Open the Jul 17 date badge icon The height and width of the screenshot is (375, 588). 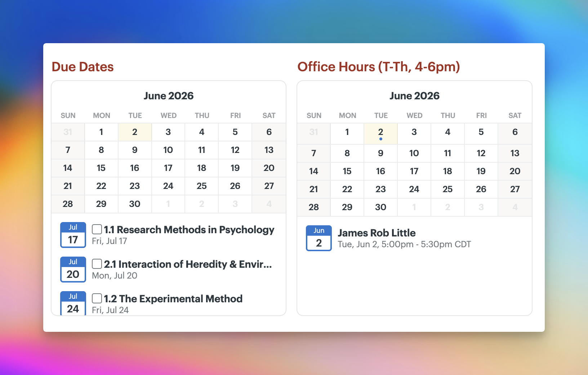pos(73,235)
